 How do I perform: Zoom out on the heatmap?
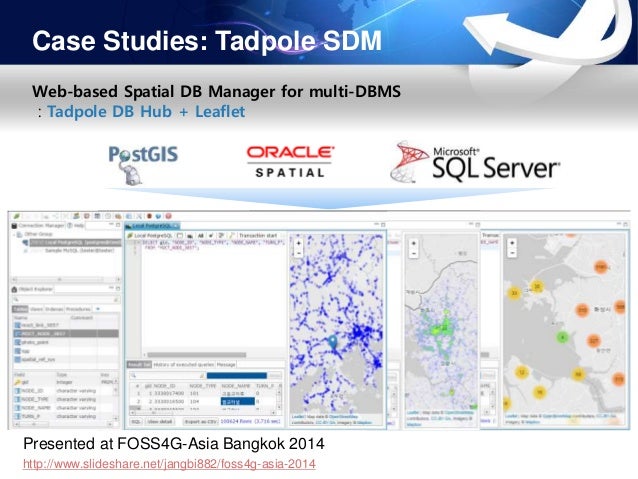(x=413, y=253)
